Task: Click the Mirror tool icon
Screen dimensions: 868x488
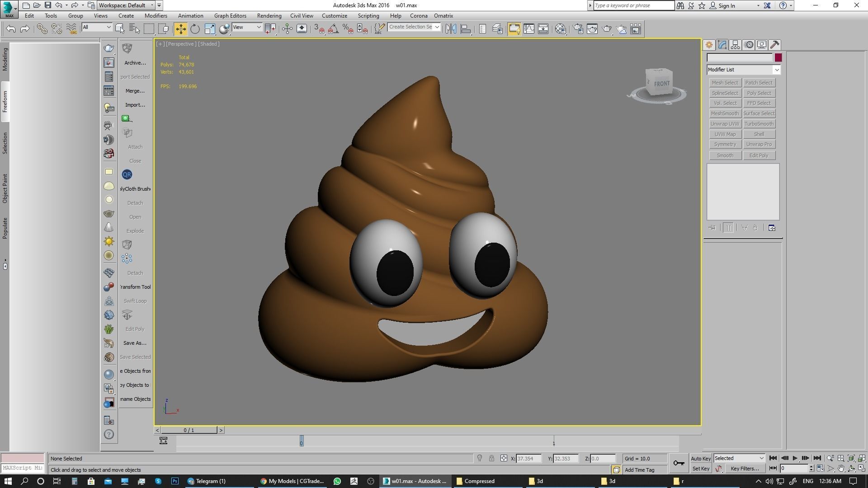Action: pyautogui.click(x=451, y=29)
